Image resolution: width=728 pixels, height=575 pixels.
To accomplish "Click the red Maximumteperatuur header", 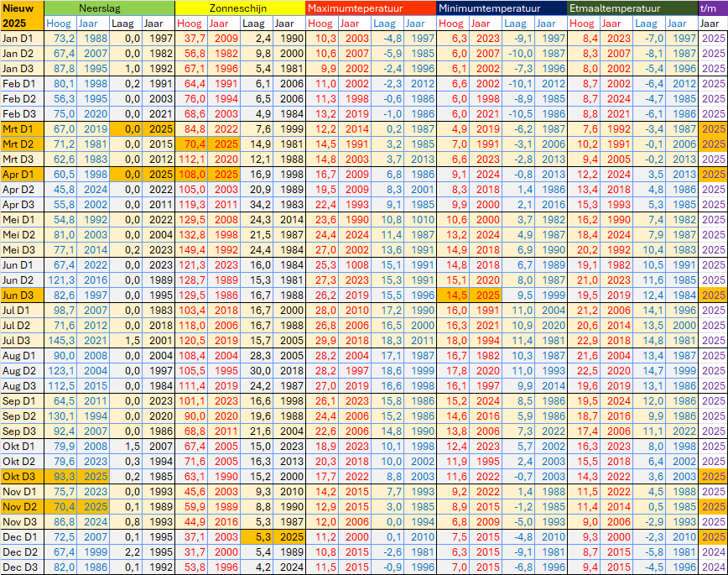I will coord(371,8).
